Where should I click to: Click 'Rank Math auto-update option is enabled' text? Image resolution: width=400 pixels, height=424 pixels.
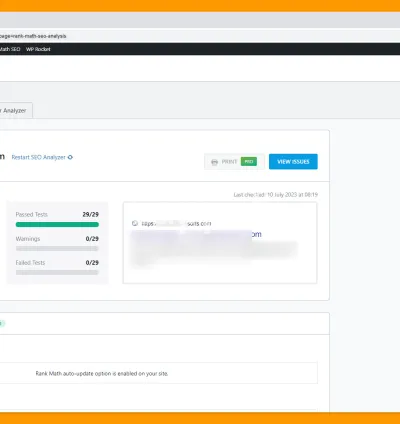[x=102, y=374]
